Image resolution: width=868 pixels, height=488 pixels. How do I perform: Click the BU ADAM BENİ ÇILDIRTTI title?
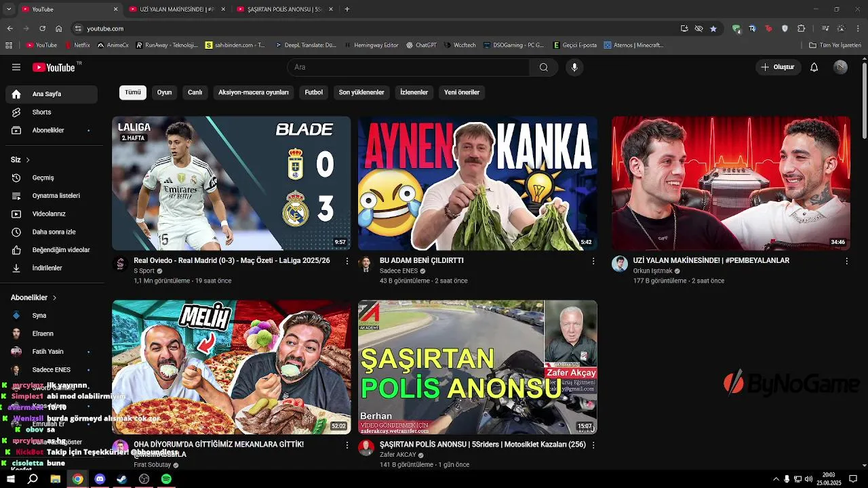pos(422,260)
